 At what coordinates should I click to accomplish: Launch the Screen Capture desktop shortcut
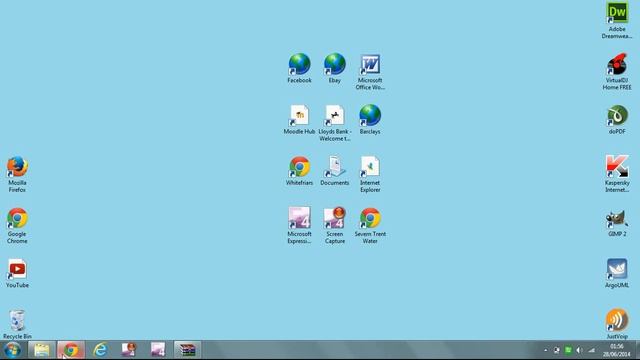coord(335,225)
